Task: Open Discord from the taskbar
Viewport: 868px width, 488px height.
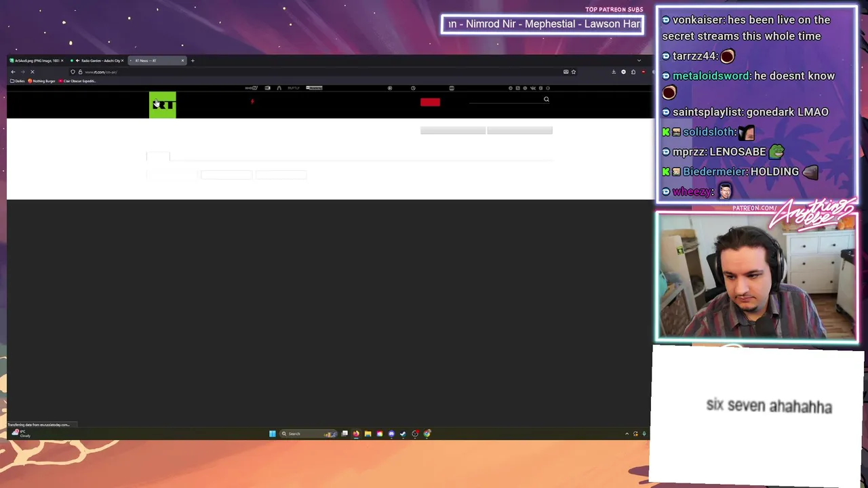Action: tap(391, 434)
